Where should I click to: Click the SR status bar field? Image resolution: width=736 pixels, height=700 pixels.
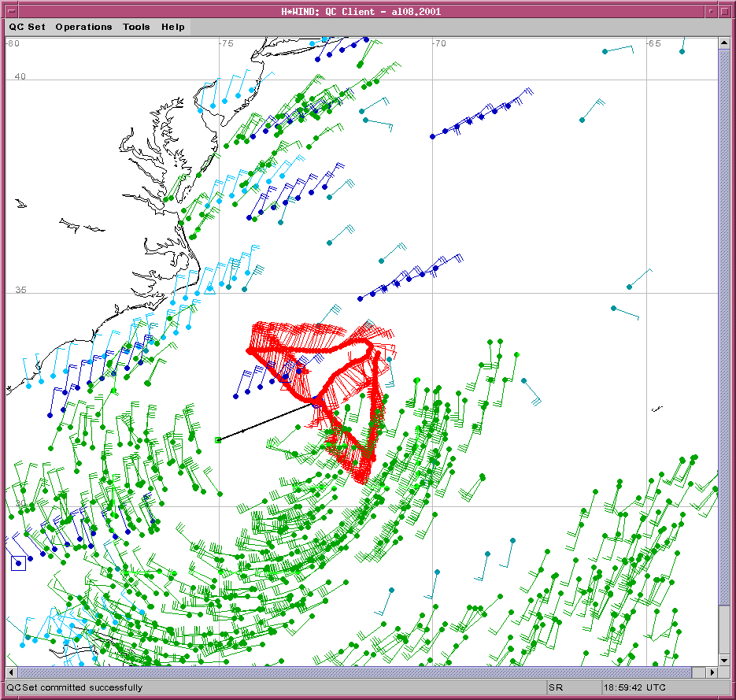pyautogui.click(x=573, y=687)
